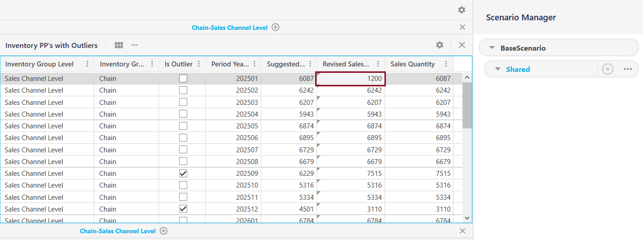The width and height of the screenshot is (644, 240).
Task: Sort by Period Yea... column header
Action: 230,64
